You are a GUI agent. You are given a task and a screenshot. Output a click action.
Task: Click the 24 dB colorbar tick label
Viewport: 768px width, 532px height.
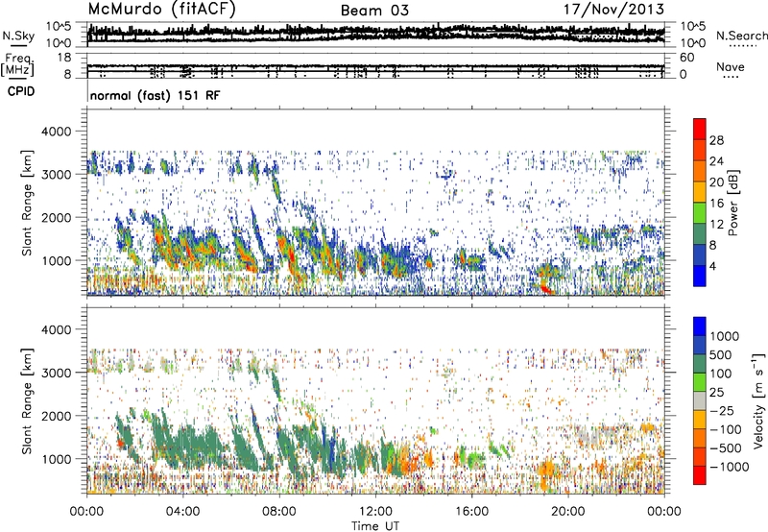[x=716, y=161]
